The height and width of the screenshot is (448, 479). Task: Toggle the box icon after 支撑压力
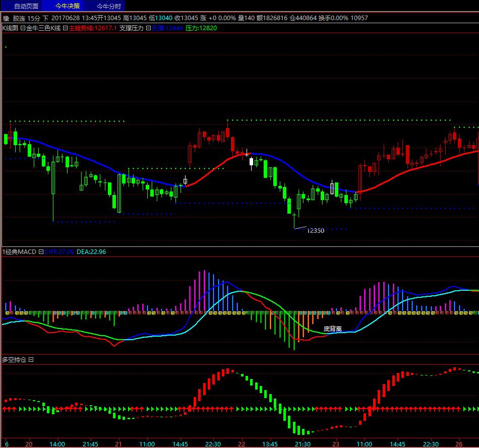tap(148, 28)
